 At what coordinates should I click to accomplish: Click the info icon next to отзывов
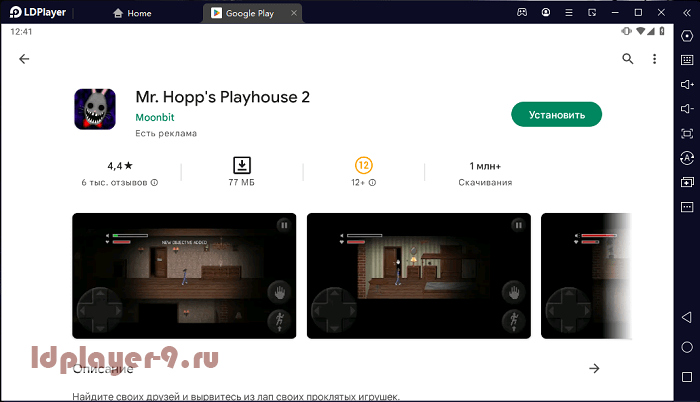pos(154,182)
